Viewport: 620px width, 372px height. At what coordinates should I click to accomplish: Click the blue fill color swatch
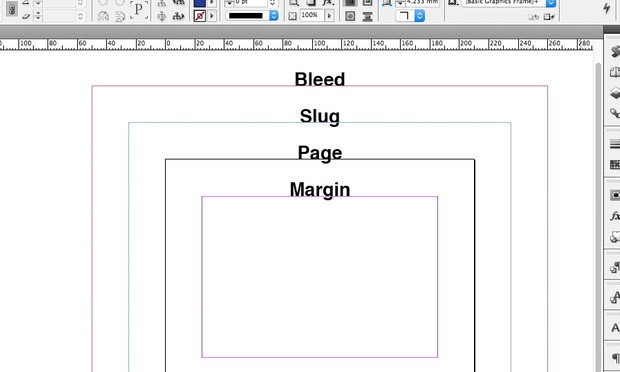200,3
